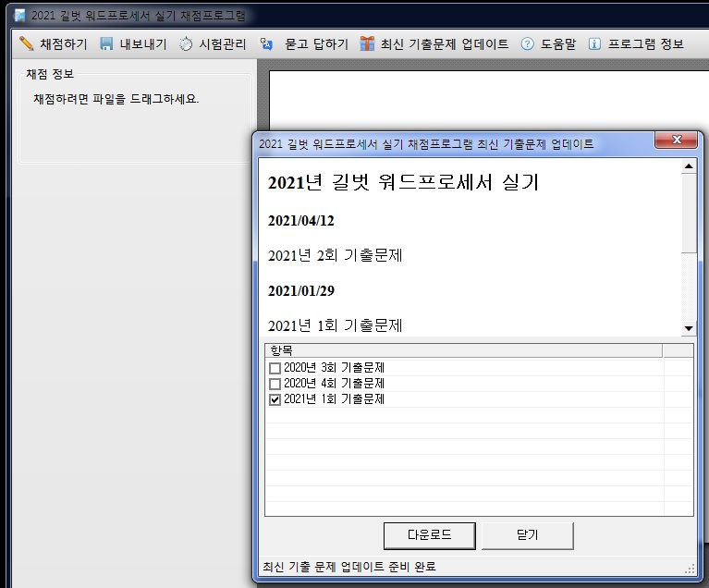Click the info icon for 프로그램 정보
709x588 pixels.
(594, 43)
